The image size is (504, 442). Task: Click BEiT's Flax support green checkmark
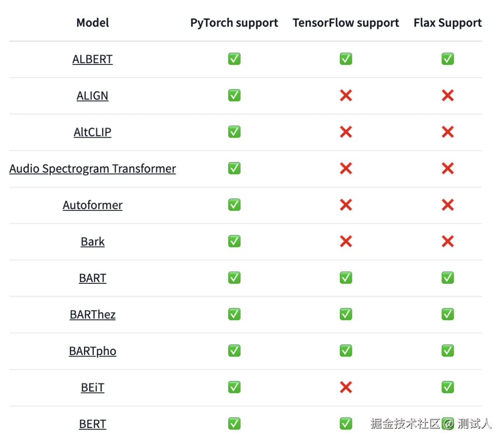point(448,387)
